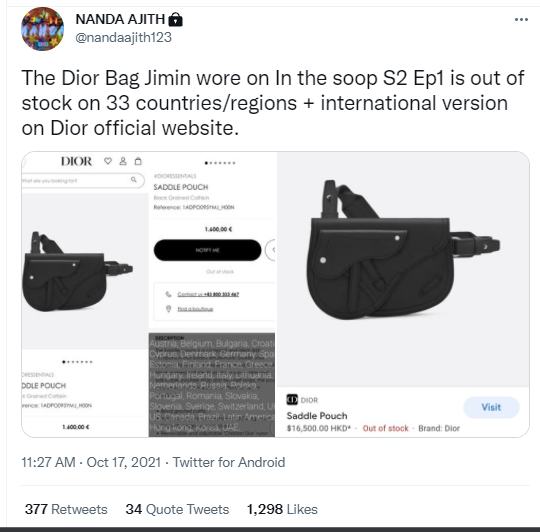View the 377 Retweets list

pos(66,509)
